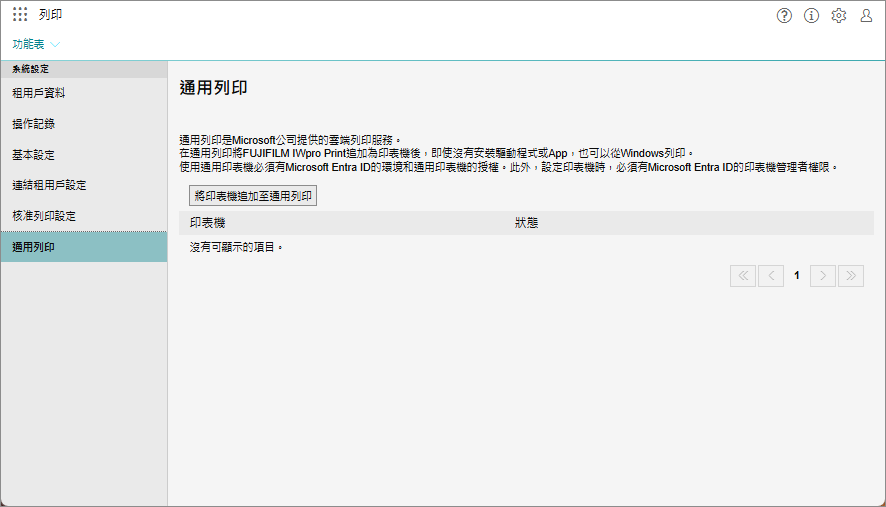886x507 pixels.
Task: Click the 印表機 column header
Action: click(208, 223)
